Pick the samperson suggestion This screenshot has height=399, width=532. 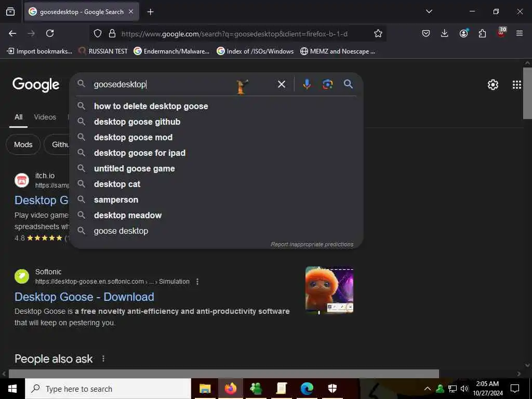[216, 200]
